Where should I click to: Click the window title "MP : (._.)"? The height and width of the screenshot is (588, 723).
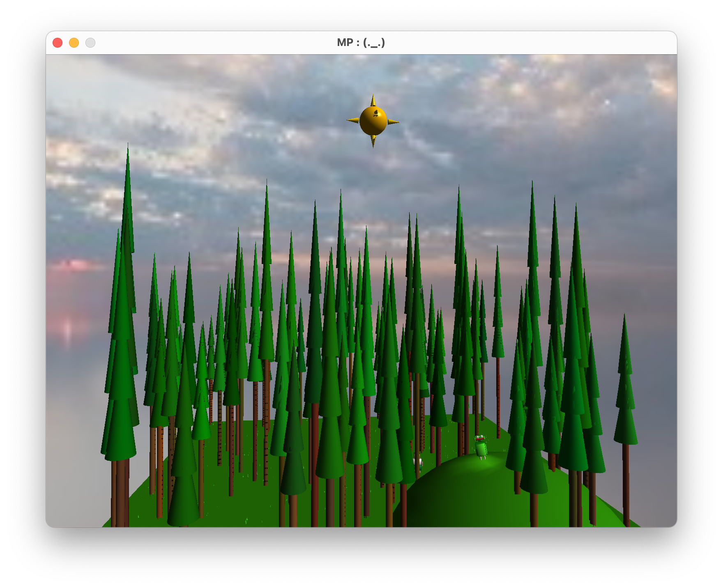[x=361, y=43]
